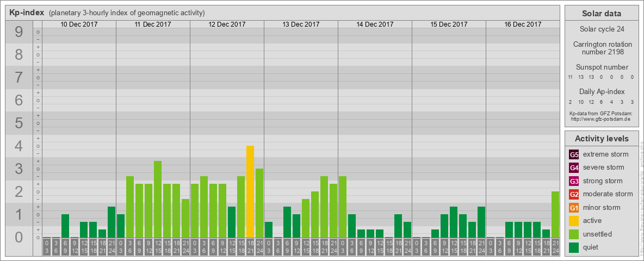
Task: Click the dark green 12 Dec 12-15h bar
Action: coord(232,222)
